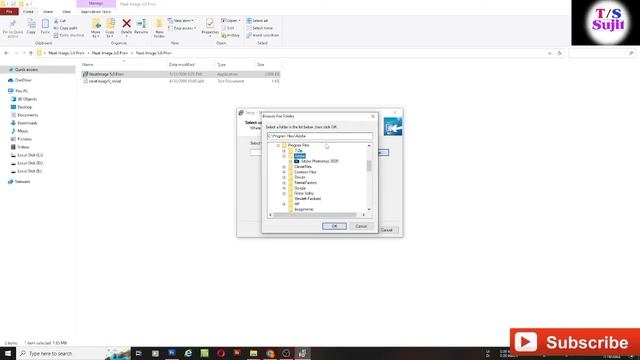Screen dimensions: 640x360
Task: Click the Delete red X ribbon icon
Action: click(x=127, y=26)
